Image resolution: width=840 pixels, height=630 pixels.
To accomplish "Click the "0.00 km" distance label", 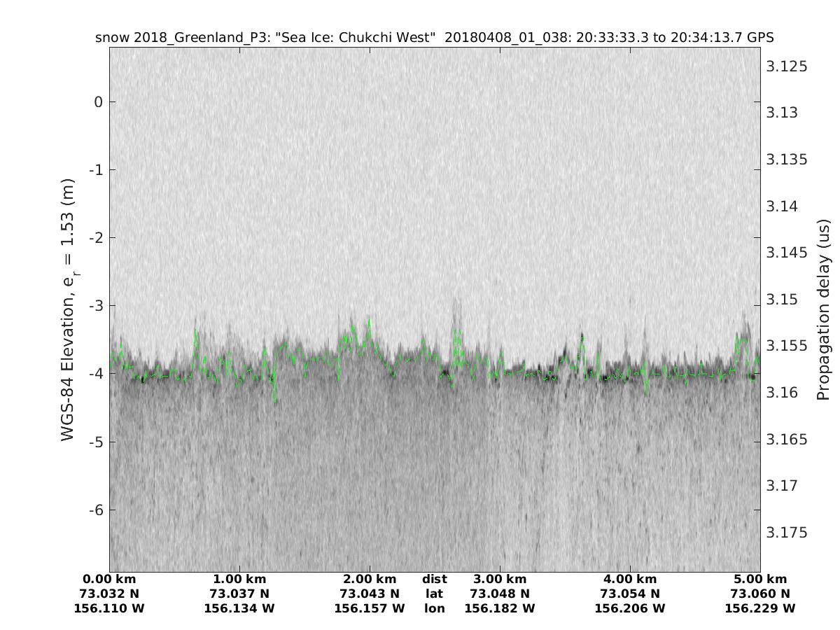I will [109, 580].
